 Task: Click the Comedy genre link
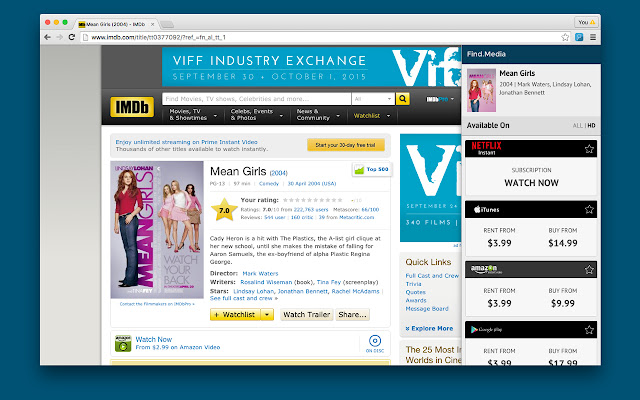pos(269,184)
